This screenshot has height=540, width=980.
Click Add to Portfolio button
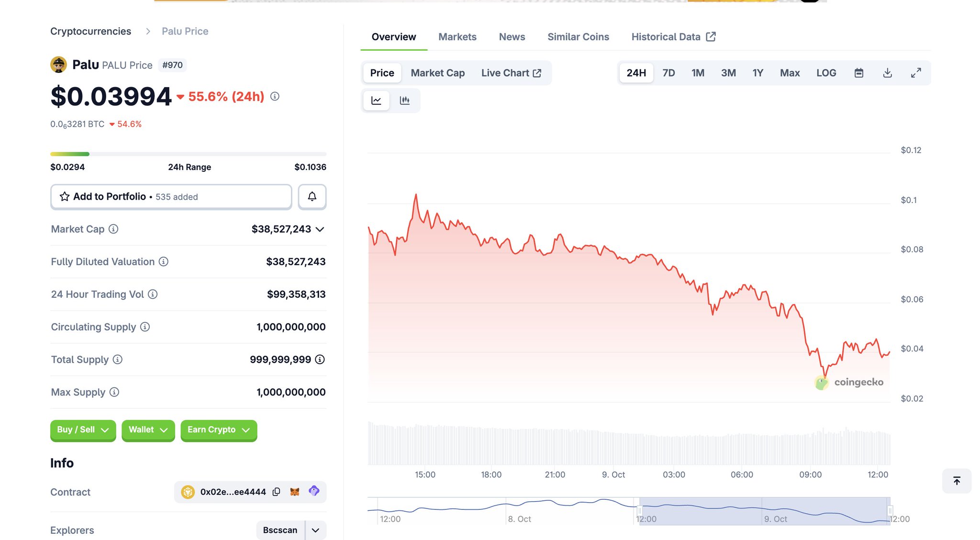[171, 197]
